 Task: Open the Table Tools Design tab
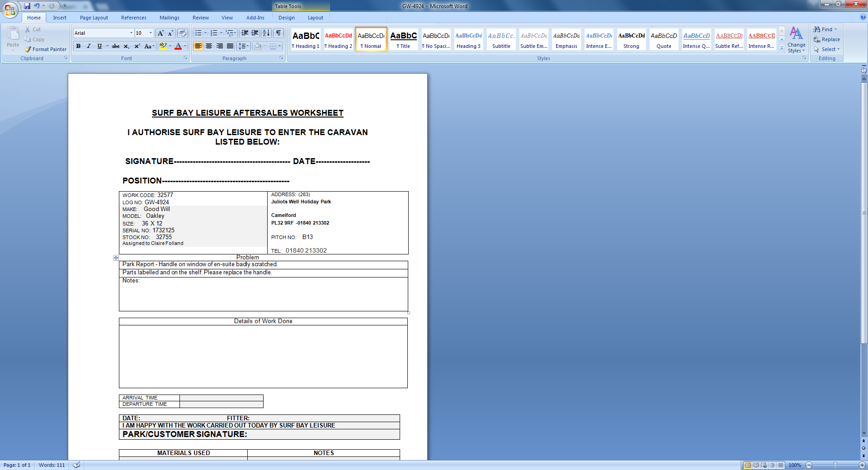(287, 18)
